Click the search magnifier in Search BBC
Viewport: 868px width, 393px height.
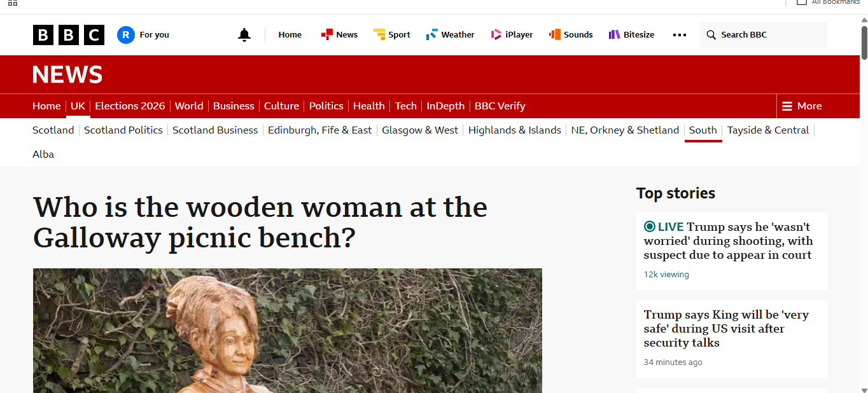pyautogui.click(x=711, y=35)
